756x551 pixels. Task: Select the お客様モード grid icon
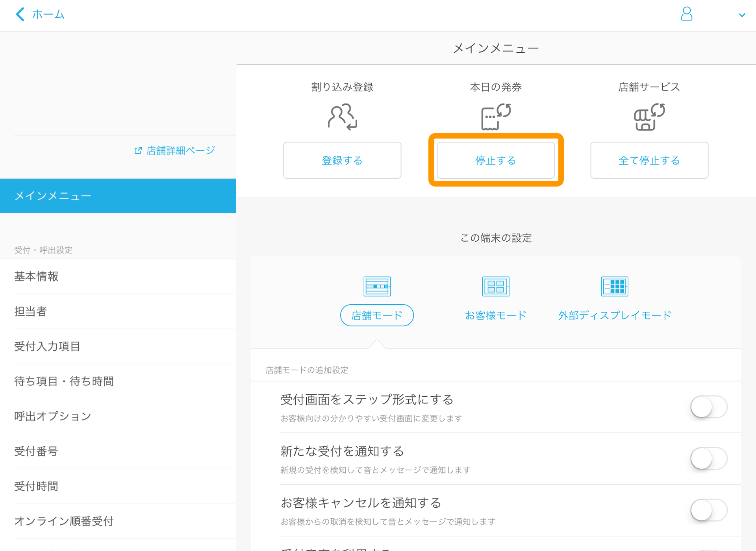pos(496,286)
